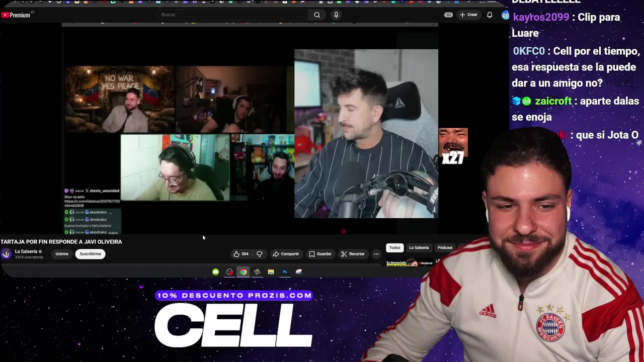This screenshot has width=644, height=362.
Task: Click chat username 0KFC0
Action: tap(529, 51)
